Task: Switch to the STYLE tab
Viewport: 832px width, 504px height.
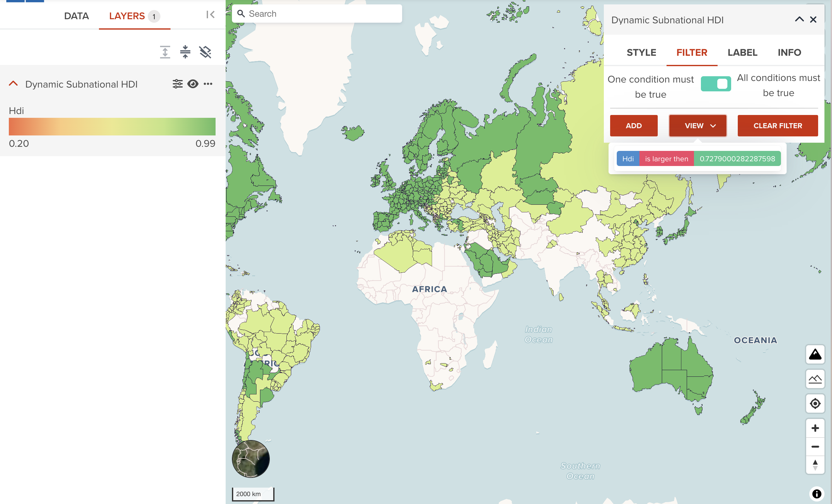Action: 641,53
